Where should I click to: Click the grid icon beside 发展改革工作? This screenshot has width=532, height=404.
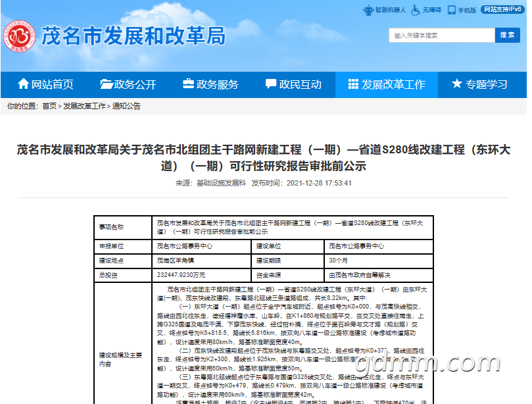coord(353,84)
